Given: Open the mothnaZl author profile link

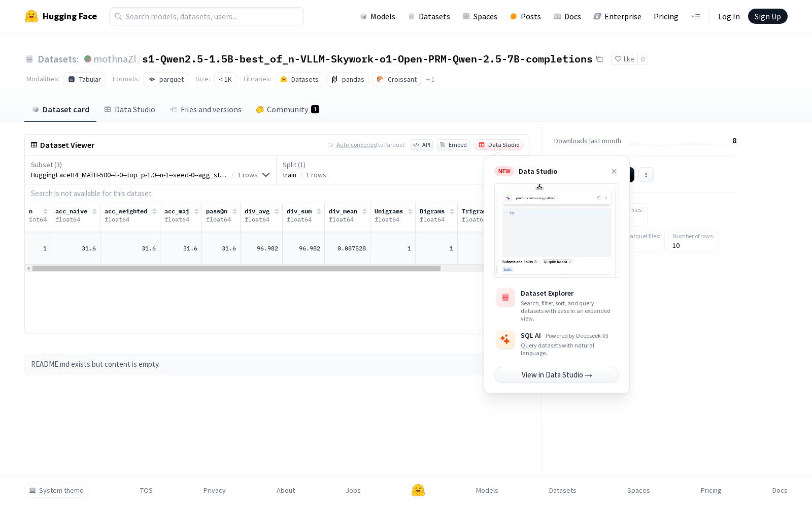Looking at the screenshot, I should pyautogui.click(x=115, y=59).
